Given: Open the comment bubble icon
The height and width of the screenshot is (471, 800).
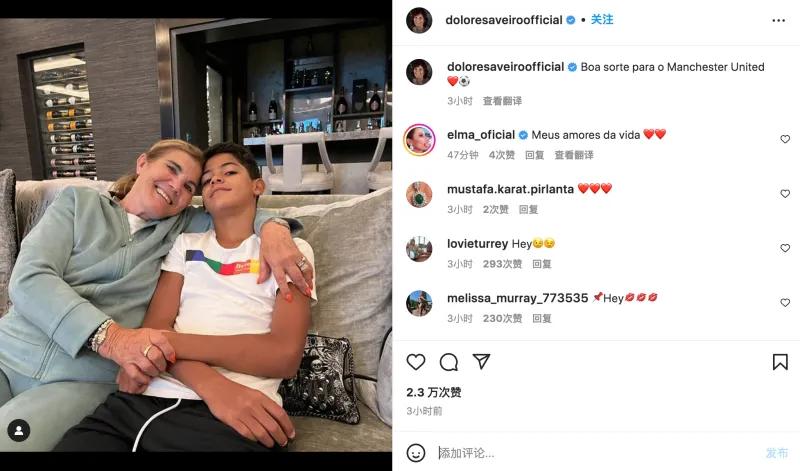Looking at the screenshot, I should pos(448,362).
